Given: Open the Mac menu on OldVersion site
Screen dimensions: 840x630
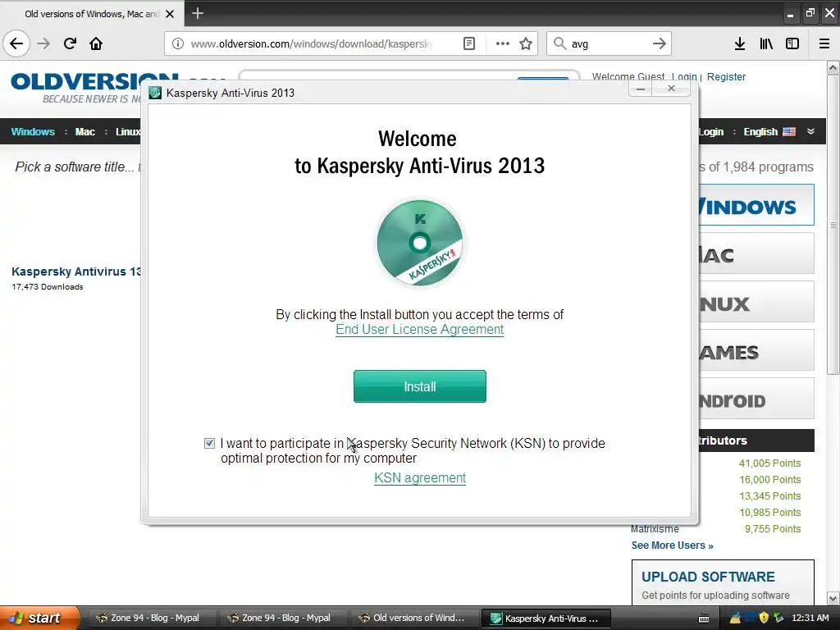Looking at the screenshot, I should pos(84,132).
